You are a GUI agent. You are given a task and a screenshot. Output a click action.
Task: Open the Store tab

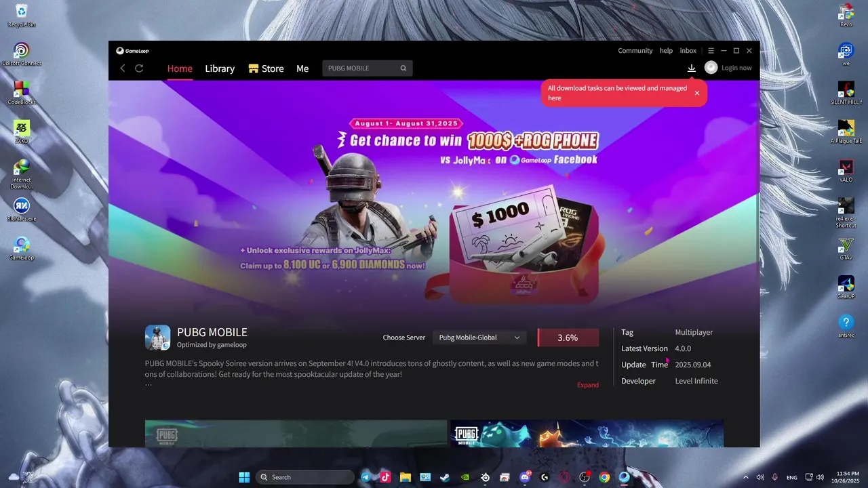pos(266,68)
